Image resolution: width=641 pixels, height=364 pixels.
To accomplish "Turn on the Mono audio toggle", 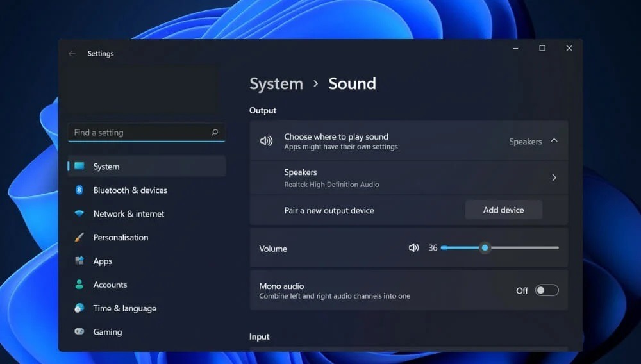I will tap(547, 290).
